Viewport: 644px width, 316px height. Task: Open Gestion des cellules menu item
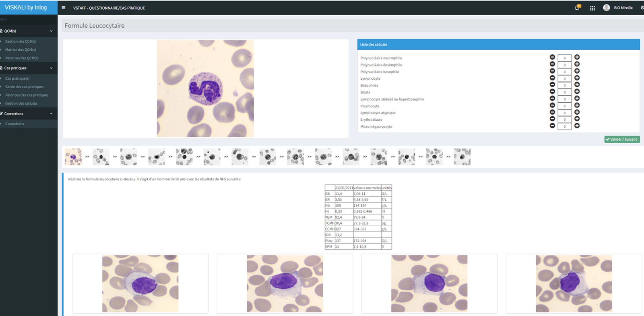tap(21, 103)
